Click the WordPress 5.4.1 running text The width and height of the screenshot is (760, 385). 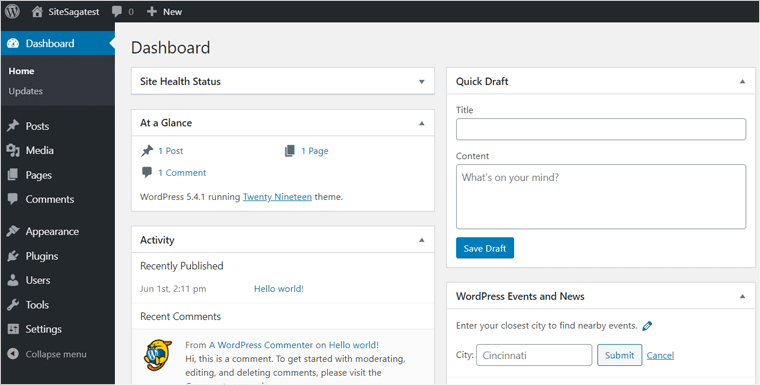(x=190, y=197)
